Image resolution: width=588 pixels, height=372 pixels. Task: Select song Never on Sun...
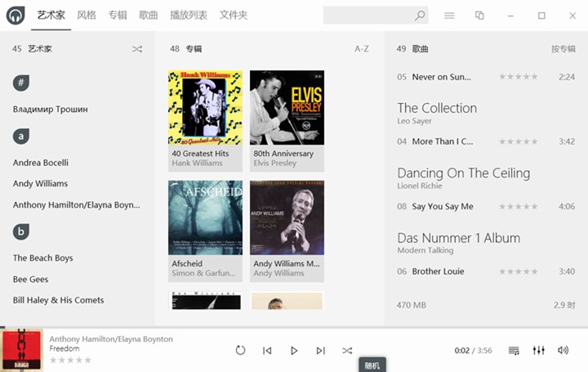point(441,77)
